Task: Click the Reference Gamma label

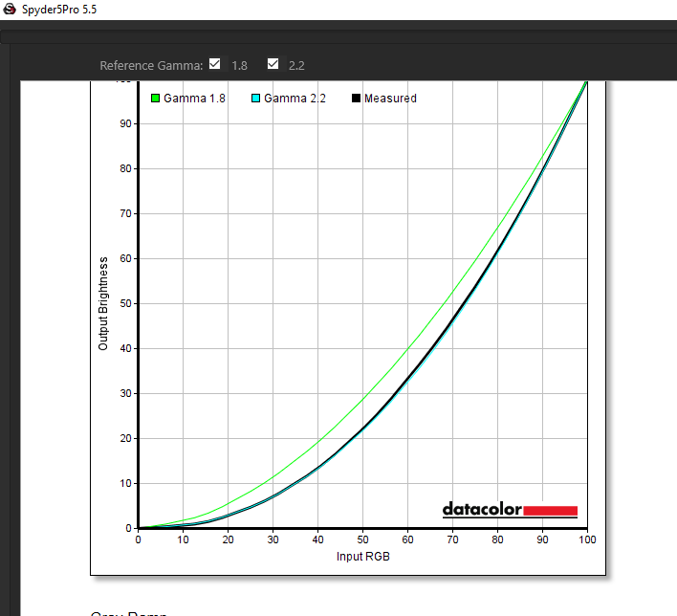Action: pyautogui.click(x=151, y=65)
